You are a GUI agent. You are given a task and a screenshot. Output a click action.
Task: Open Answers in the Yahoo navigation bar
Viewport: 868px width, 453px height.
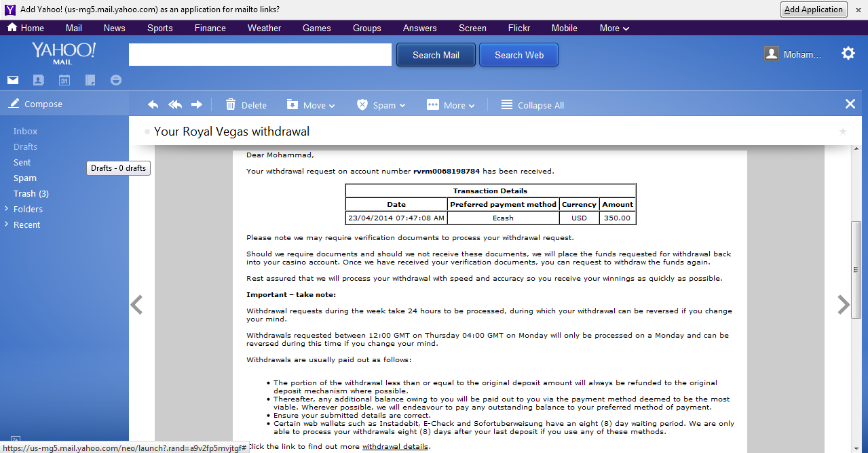pyautogui.click(x=420, y=28)
